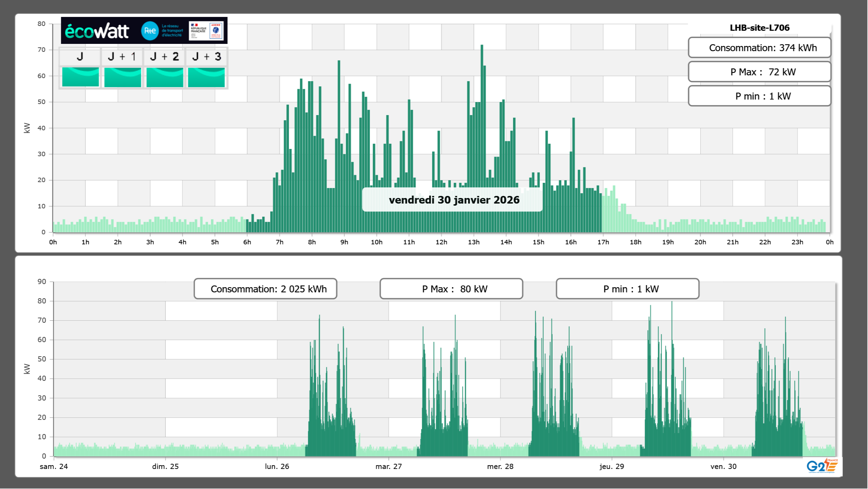Click the lun. 26 day label
The width and height of the screenshot is (868, 489).
277,467
